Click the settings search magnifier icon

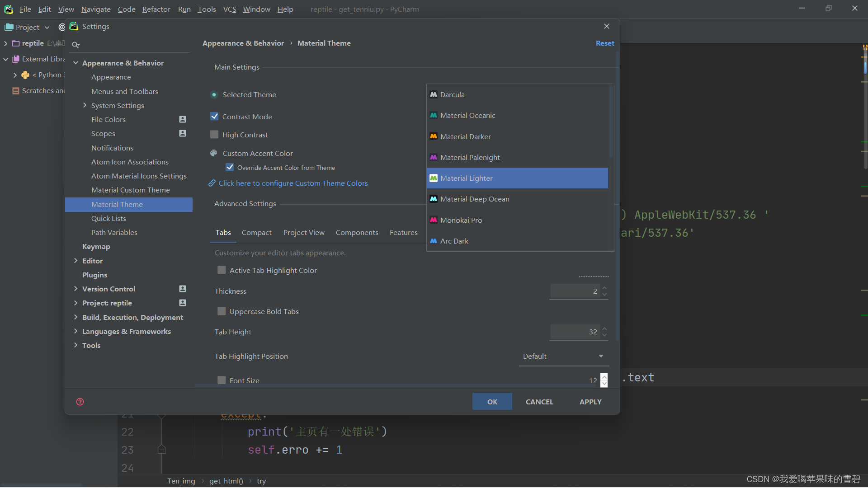tap(75, 45)
